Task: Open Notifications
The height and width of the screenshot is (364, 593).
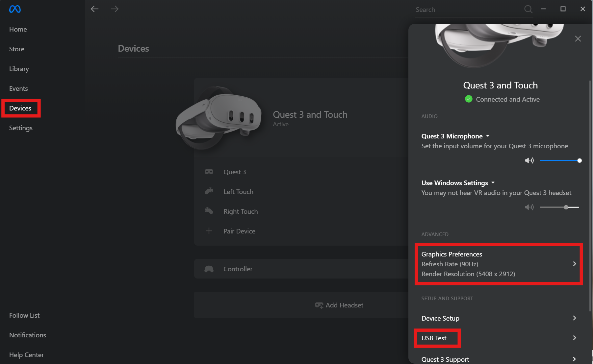Action: point(28,335)
